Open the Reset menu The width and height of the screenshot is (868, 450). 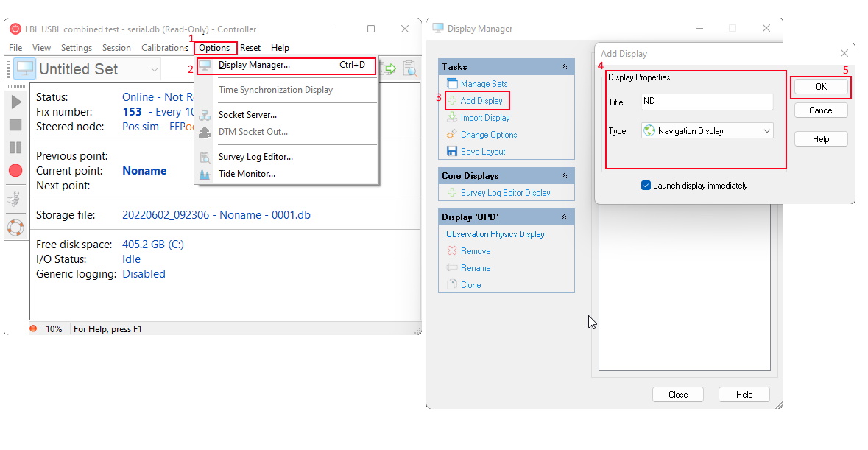(x=250, y=48)
